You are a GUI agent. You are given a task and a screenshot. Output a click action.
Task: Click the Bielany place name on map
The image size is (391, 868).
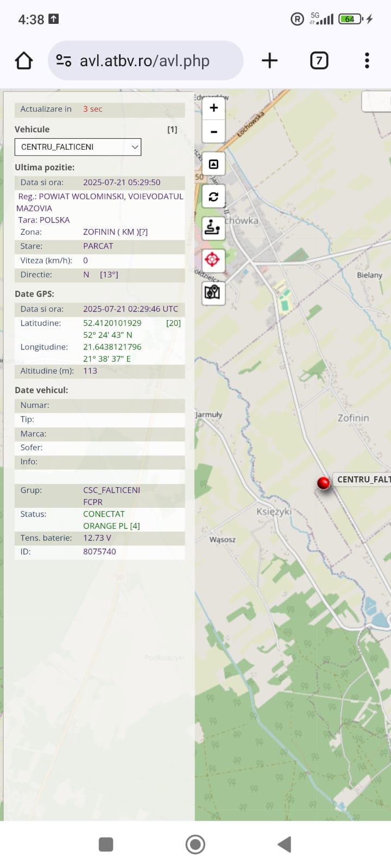pos(369,275)
